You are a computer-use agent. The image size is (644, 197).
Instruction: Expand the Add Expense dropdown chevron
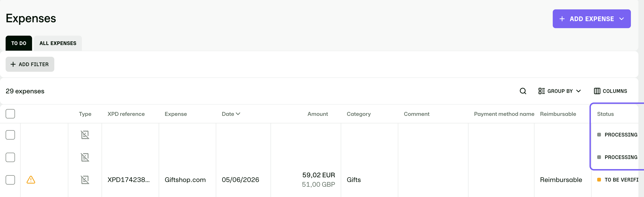coord(622,19)
